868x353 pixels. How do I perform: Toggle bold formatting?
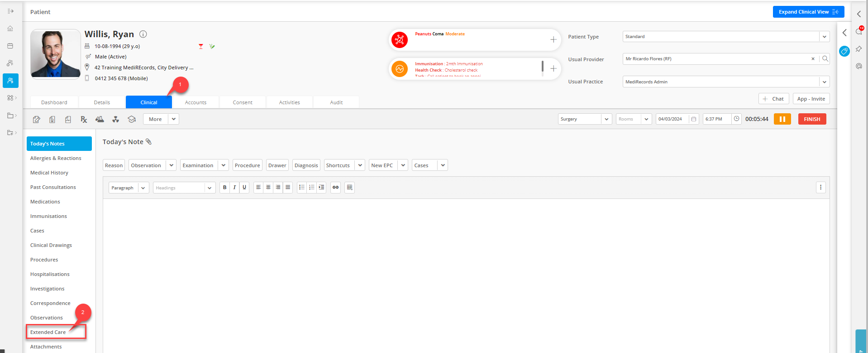(224, 188)
